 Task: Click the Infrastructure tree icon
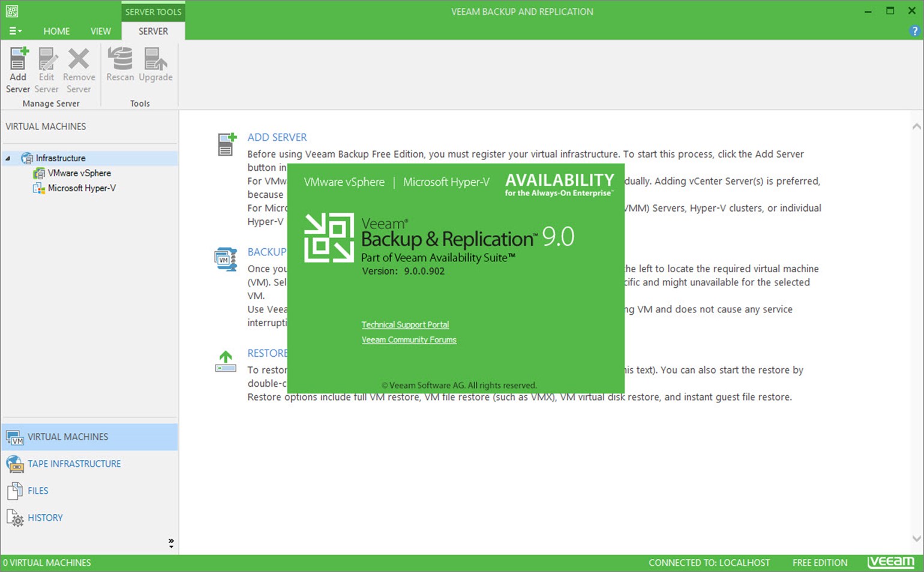[27, 158]
